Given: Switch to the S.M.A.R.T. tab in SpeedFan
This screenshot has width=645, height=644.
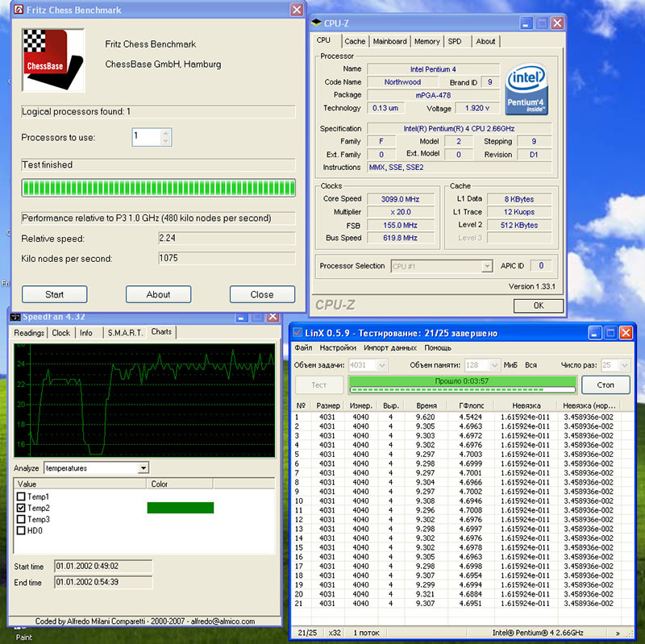Looking at the screenshot, I should pyautogui.click(x=125, y=333).
